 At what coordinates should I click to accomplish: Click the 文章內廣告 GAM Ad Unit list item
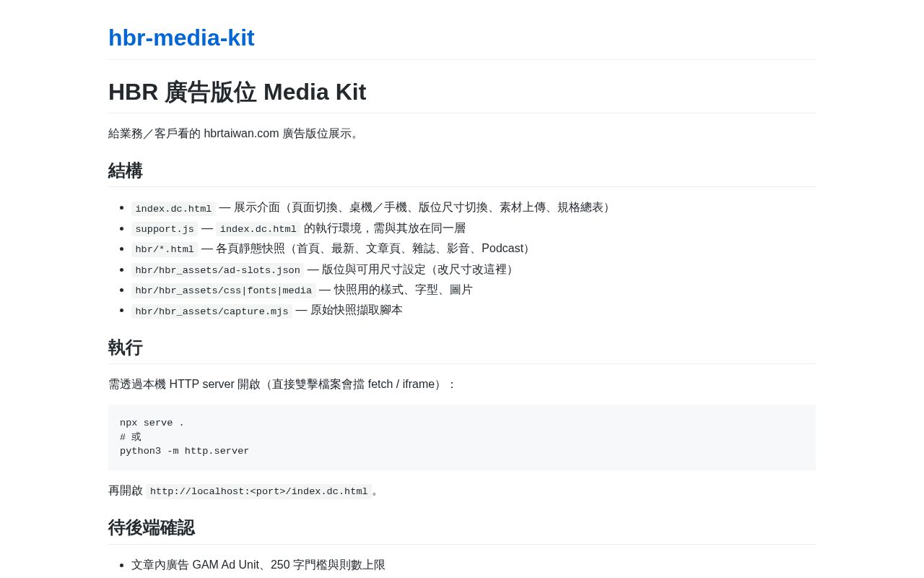(258, 565)
